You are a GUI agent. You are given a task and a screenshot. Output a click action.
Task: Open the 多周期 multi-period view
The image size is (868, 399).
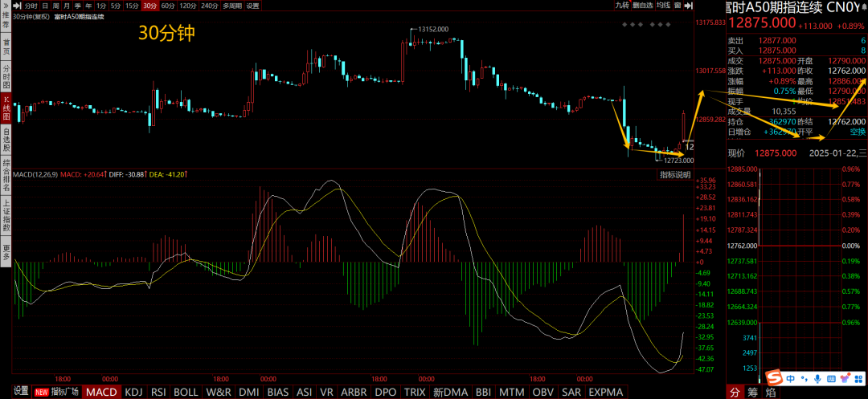(x=232, y=6)
